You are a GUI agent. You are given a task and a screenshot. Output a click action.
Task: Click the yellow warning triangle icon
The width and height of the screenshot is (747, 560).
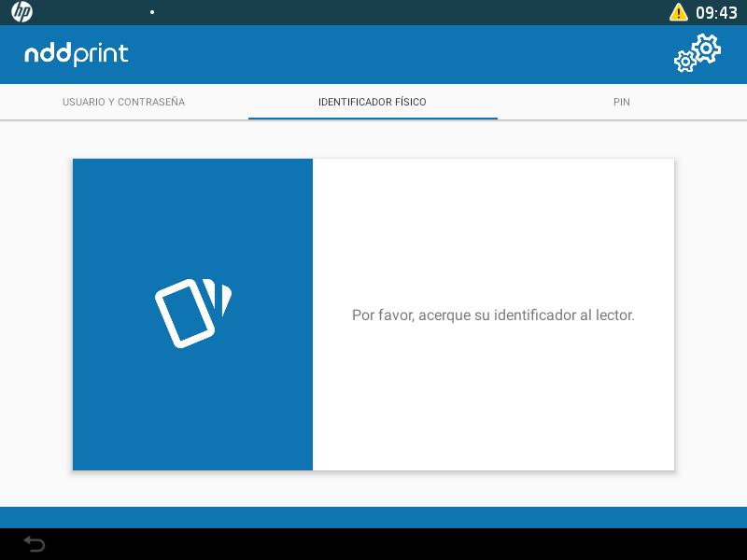click(x=678, y=12)
